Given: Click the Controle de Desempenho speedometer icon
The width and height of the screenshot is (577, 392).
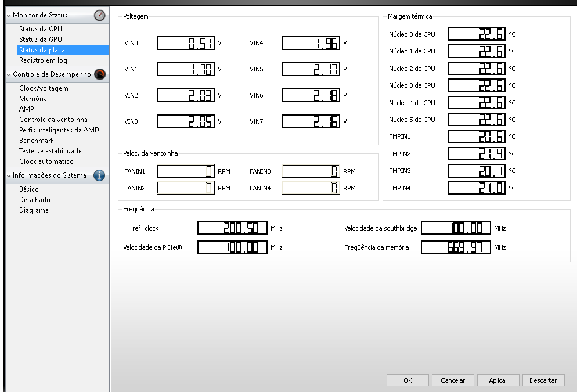Looking at the screenshot, I should click(x=100, y=74).
